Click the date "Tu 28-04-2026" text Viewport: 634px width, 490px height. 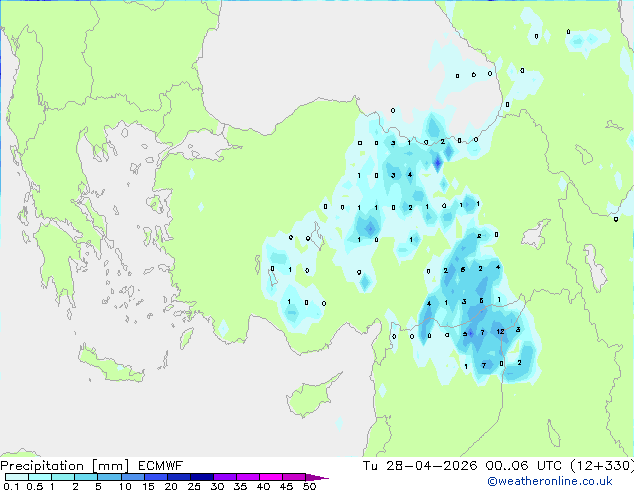pos(420,466)
